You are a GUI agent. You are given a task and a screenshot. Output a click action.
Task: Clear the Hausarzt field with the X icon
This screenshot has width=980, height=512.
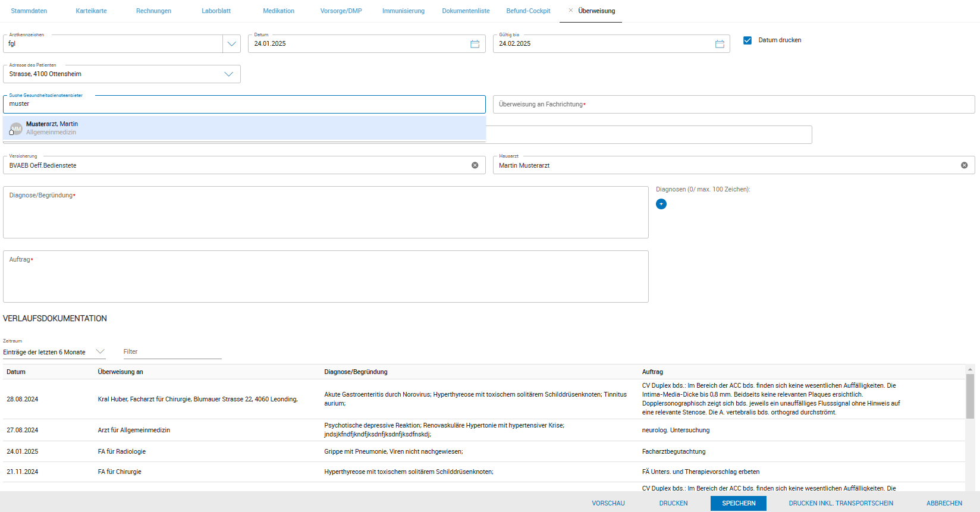pos(964,165)
